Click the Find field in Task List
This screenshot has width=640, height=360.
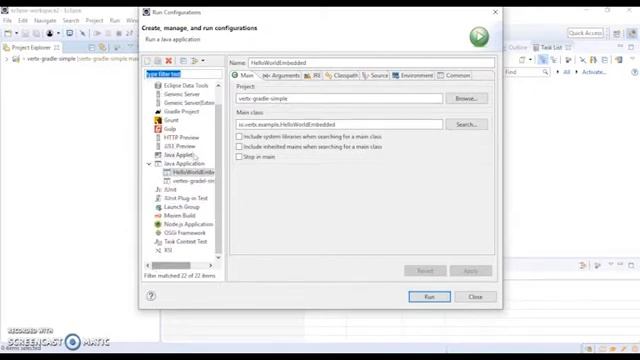click(526, 72)
